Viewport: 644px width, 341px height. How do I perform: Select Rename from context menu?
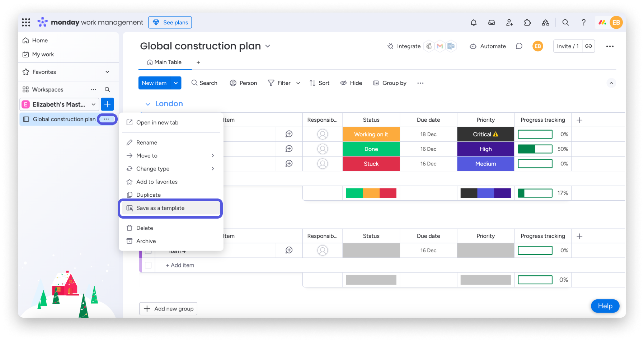coord(171,143)
